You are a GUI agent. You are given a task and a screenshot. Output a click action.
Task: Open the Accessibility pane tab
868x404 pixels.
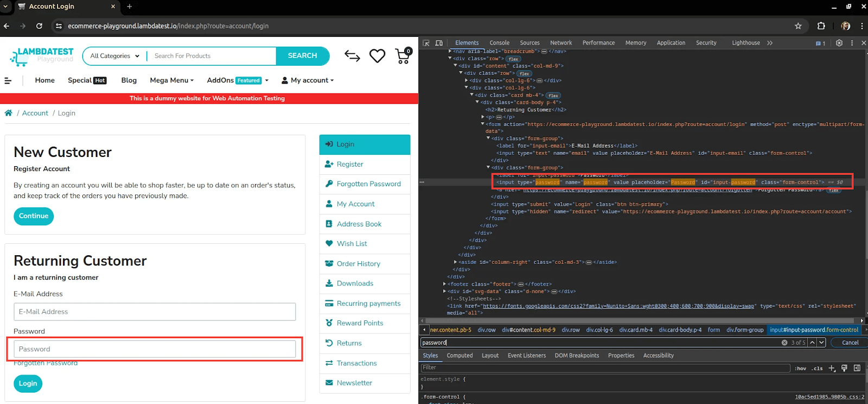658,356
